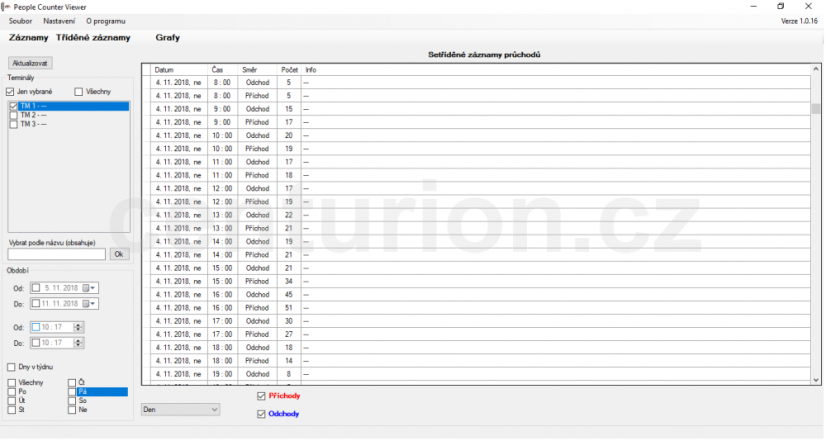This screenshot has width=826, height=441.
Task: Open calendar icon in Od date field
Action: click(86, 288)
